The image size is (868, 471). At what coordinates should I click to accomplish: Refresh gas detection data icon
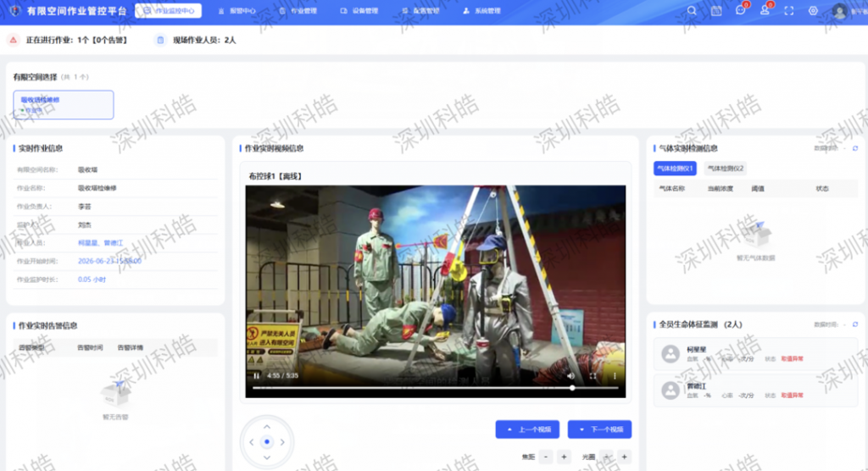tap(855, 148)
